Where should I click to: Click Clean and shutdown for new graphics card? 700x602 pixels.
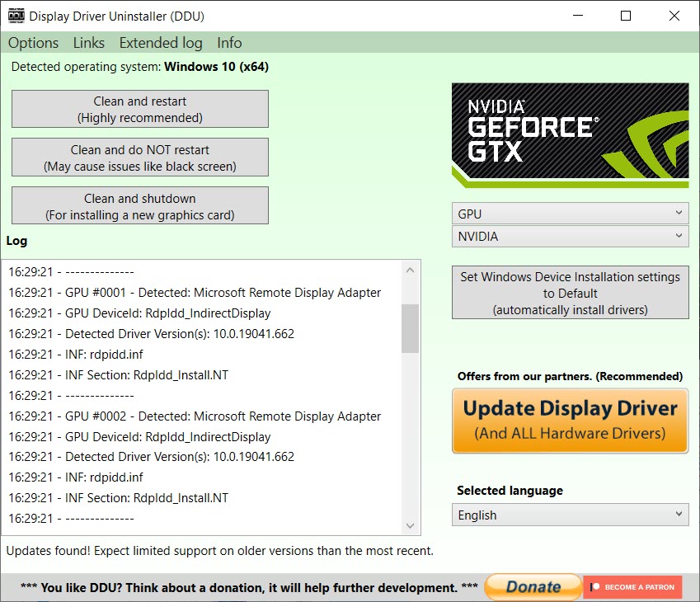click(x=139, y=205)
